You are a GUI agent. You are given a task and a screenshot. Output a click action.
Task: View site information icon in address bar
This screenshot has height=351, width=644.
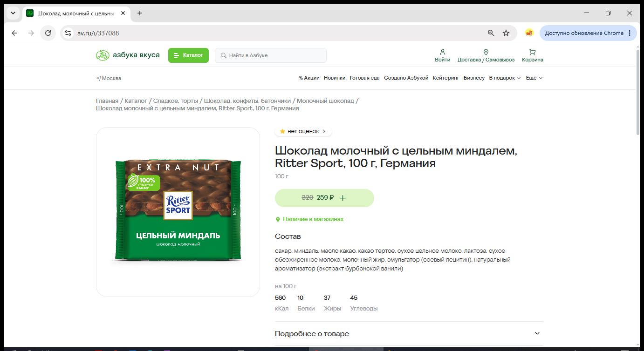pos(68,33)
